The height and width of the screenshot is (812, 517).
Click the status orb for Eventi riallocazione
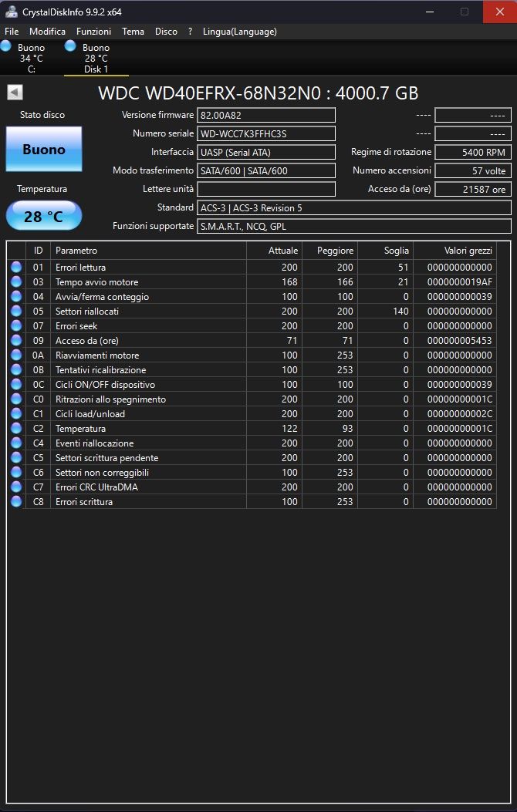[16, 443]
